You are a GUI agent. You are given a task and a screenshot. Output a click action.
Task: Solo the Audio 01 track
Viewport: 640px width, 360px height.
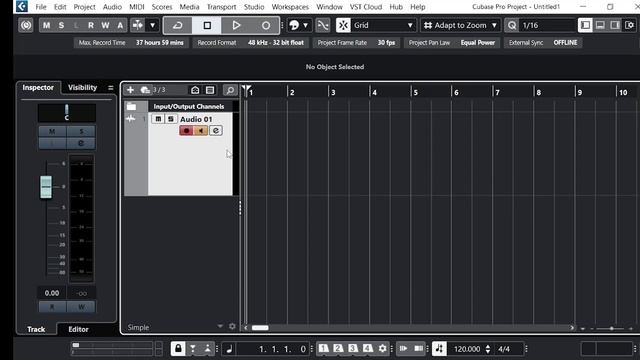pos(171,119)
